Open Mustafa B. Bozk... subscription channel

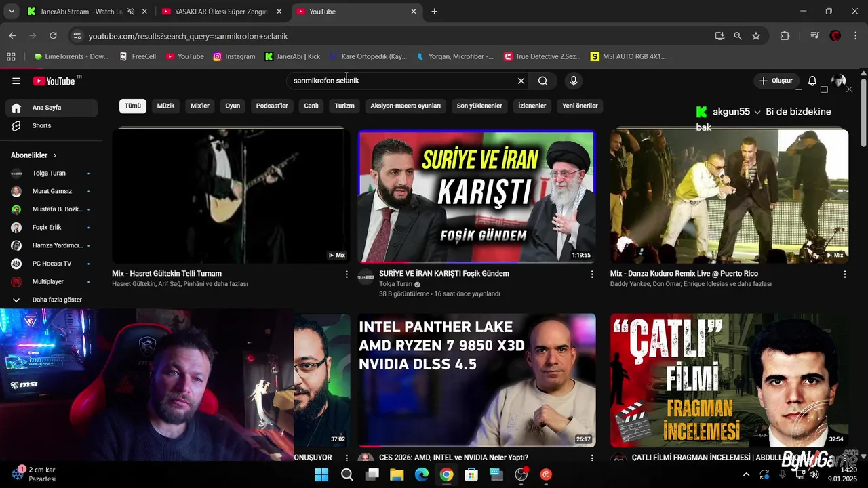point(52,209)
